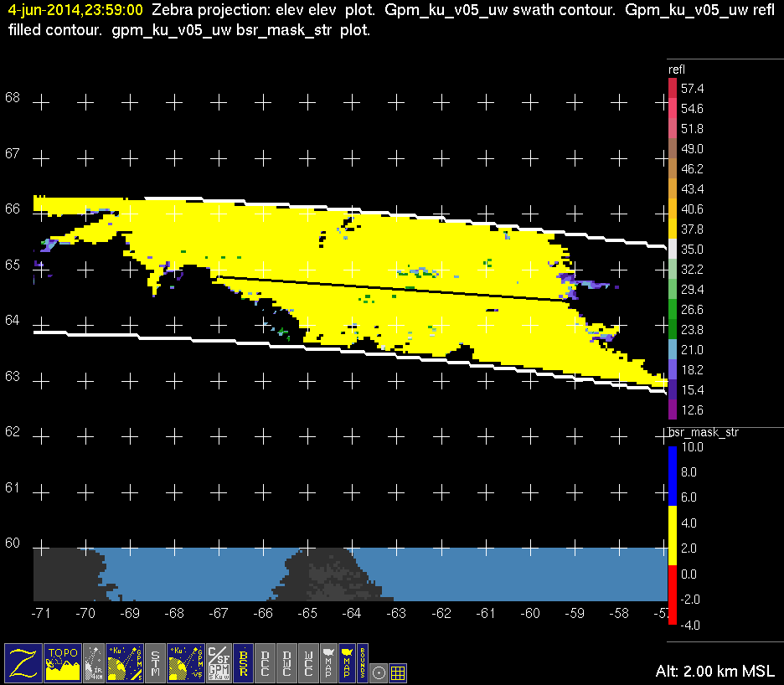The image size is (784, 685).
Task: Click the gray US map icon
Action: point(328,662)
